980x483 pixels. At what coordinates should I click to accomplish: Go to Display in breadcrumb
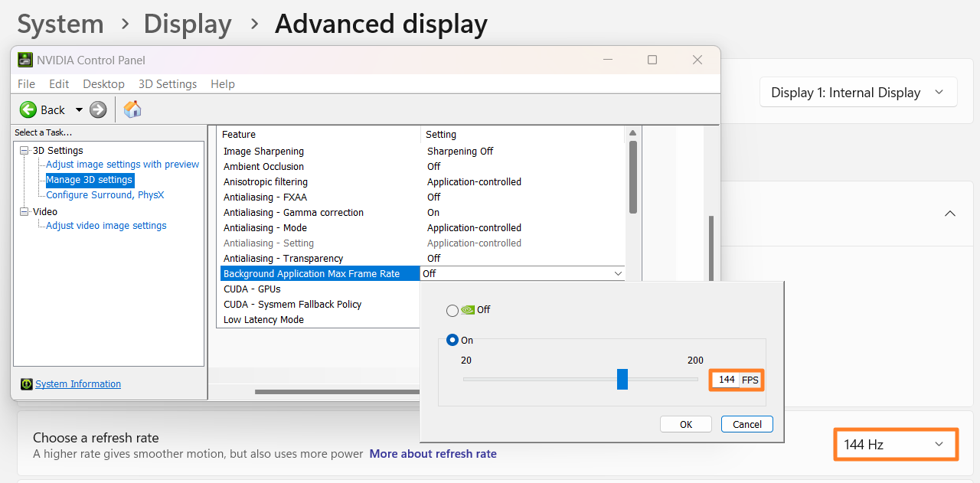[x=188, y=24]
